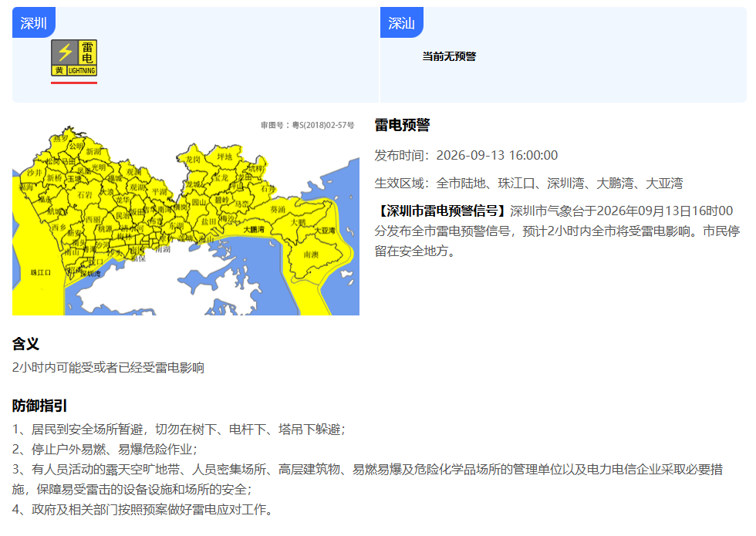The image size is (756, 536).
Task: Click the 葵涌 district on the map
Action: click(278, 209)
